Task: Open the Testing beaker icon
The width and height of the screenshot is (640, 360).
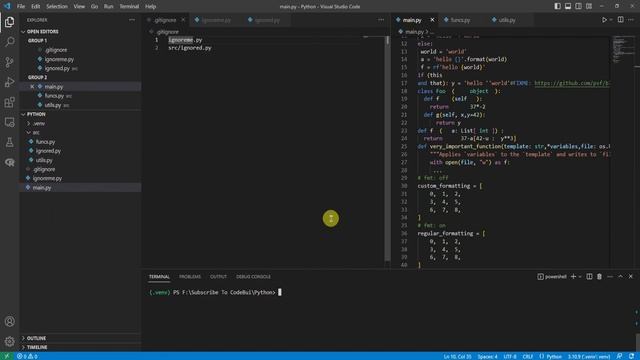Action: tap(9, 142)
